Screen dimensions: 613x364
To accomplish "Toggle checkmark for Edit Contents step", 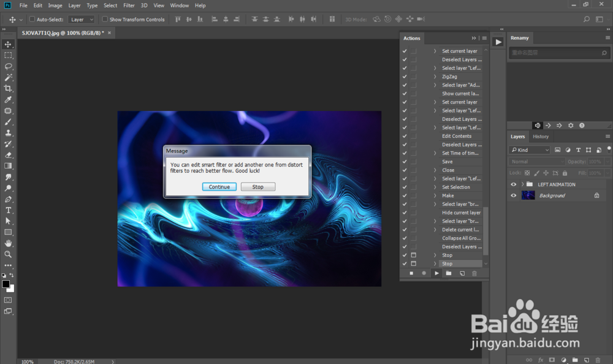I will pos(405,136).
